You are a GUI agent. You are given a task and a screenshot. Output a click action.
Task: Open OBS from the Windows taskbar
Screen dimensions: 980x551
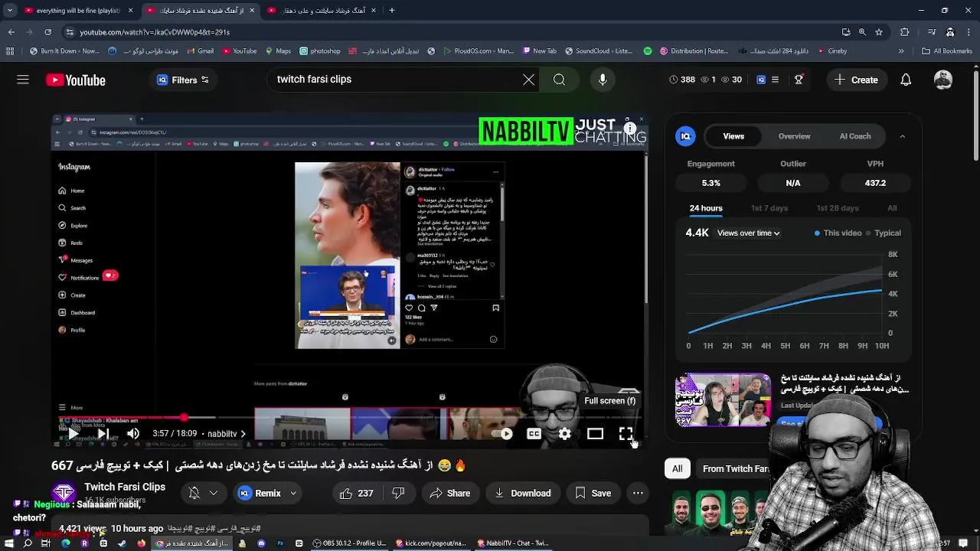pos(349,543)
